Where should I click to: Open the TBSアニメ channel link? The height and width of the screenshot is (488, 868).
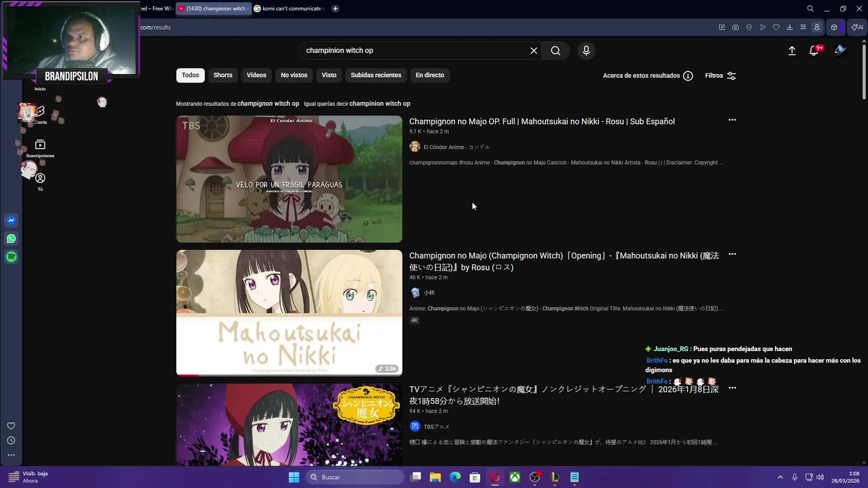tap(437, 427)
